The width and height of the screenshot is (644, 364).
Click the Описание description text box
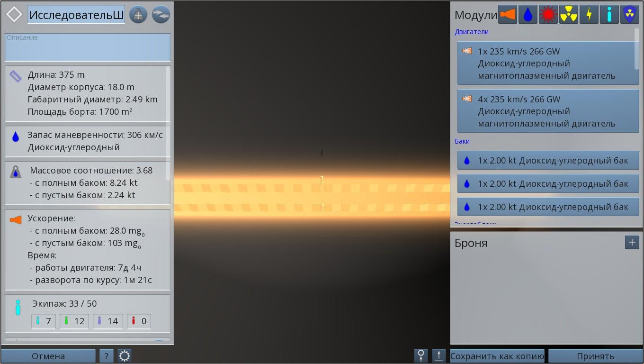click(88, 47)
